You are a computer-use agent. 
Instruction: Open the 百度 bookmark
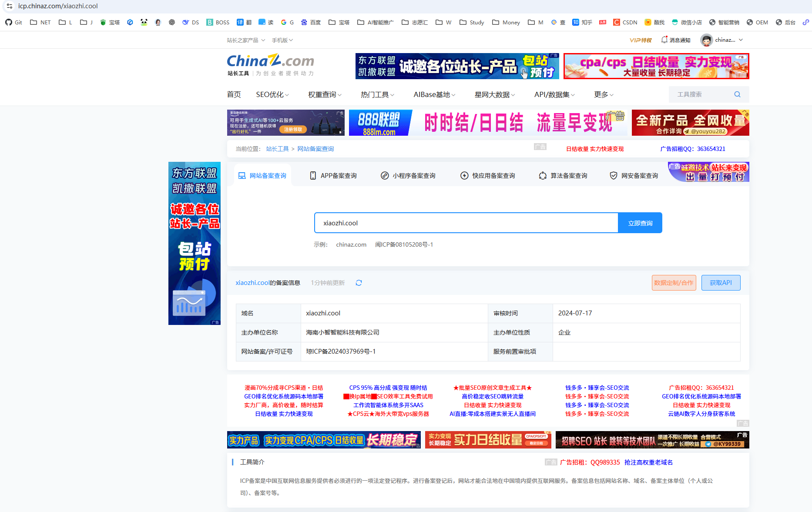pos(311,22)
